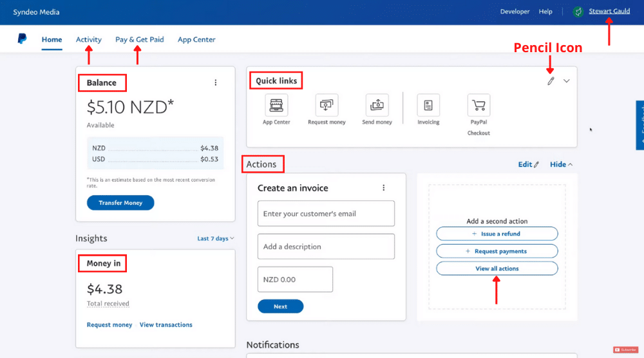
Task: Open the Invoicing quick link icon
Action: pyautogui.click(x=428, y=105)
